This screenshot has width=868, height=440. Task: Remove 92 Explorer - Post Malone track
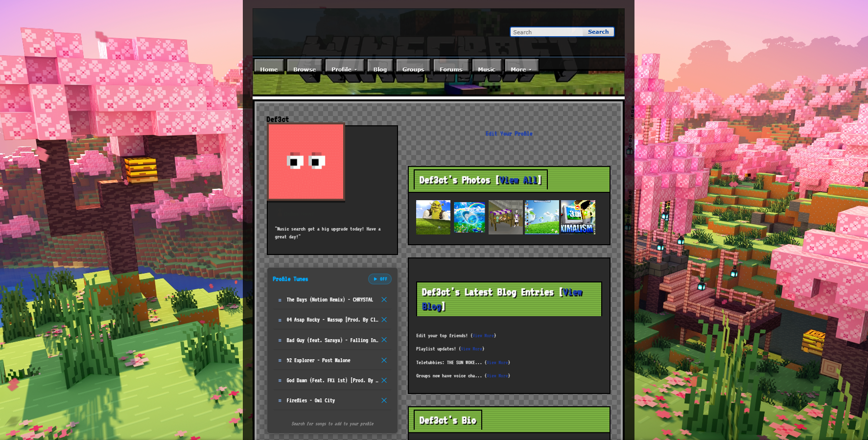point(384,360)
